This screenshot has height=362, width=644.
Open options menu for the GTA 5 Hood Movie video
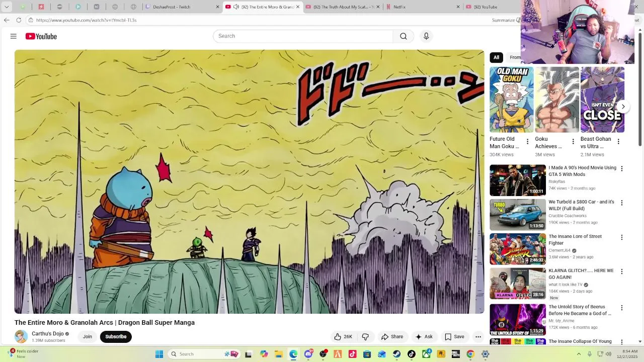(x=622, y=169)
